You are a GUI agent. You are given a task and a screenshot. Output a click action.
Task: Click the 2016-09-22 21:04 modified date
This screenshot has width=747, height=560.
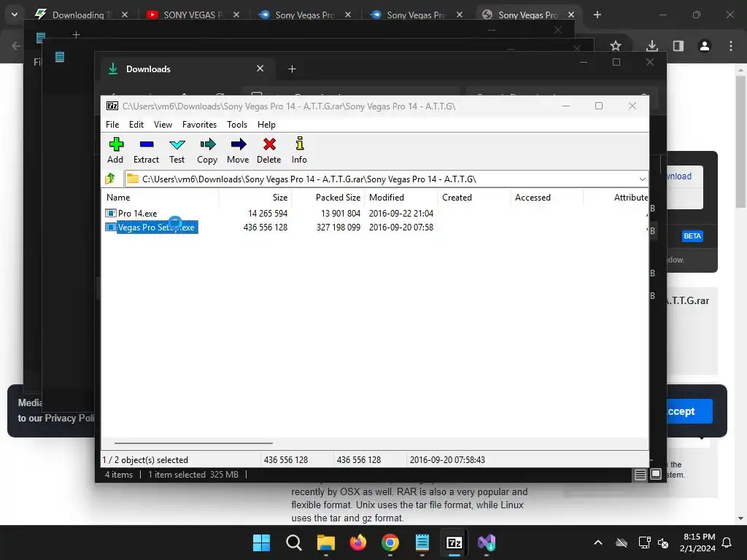(x=401, y=214)
